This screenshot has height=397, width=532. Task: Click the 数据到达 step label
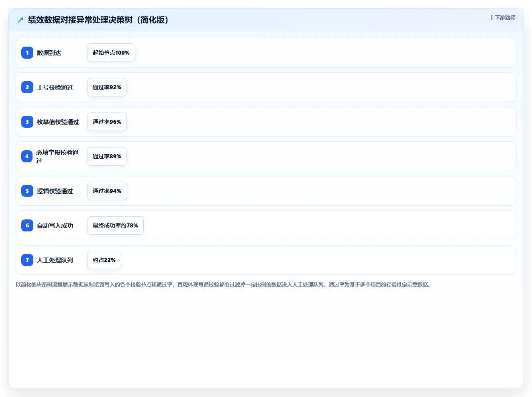pos(49,53)
